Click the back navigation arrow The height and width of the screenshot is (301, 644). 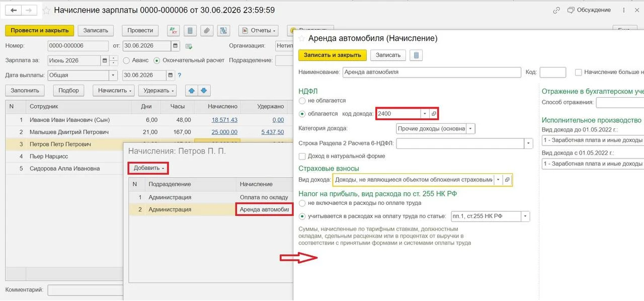point(14,10)
